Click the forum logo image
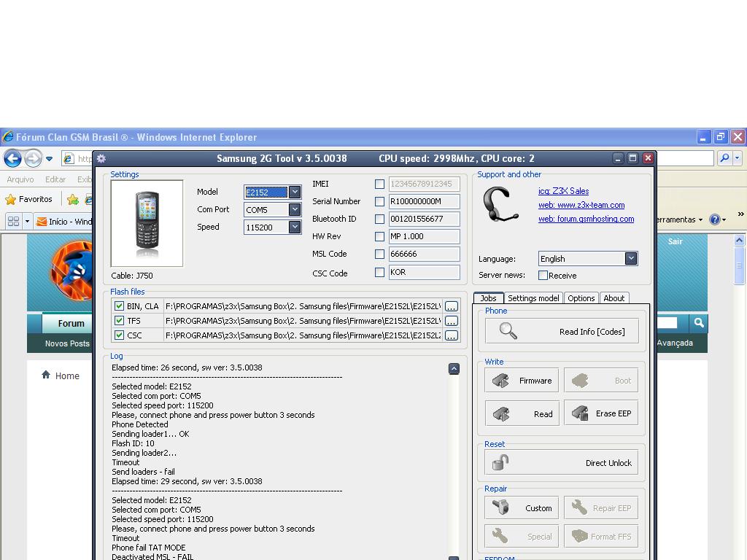The image size is (747, 560). [71, 271]
